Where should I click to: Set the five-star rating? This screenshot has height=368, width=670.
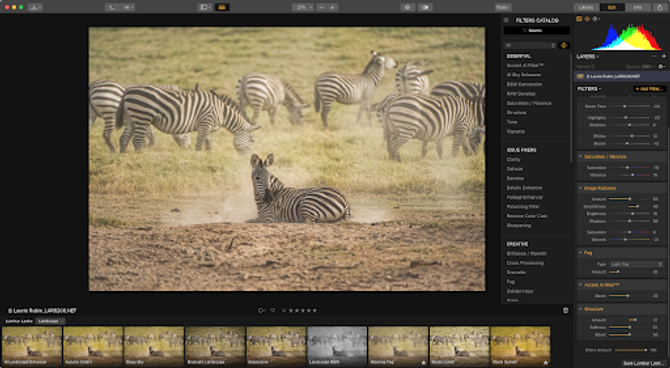315,310
